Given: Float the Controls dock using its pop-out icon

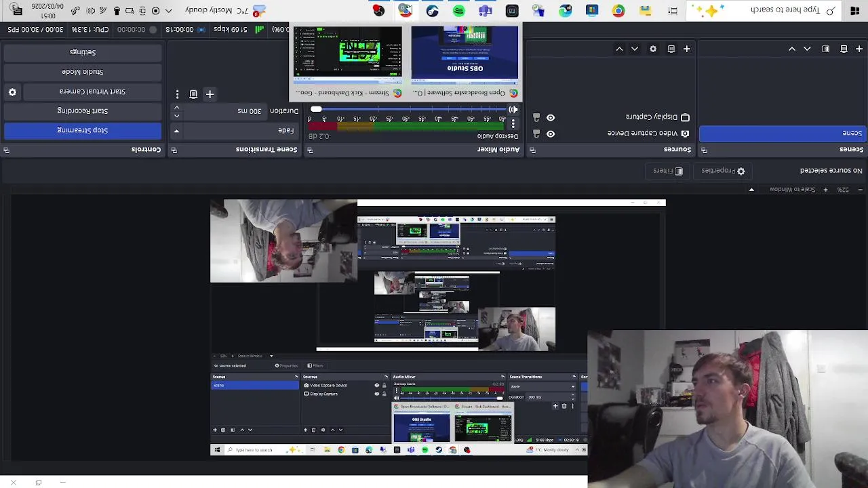Looking at the screenshot, I should (x=6, y=150).
